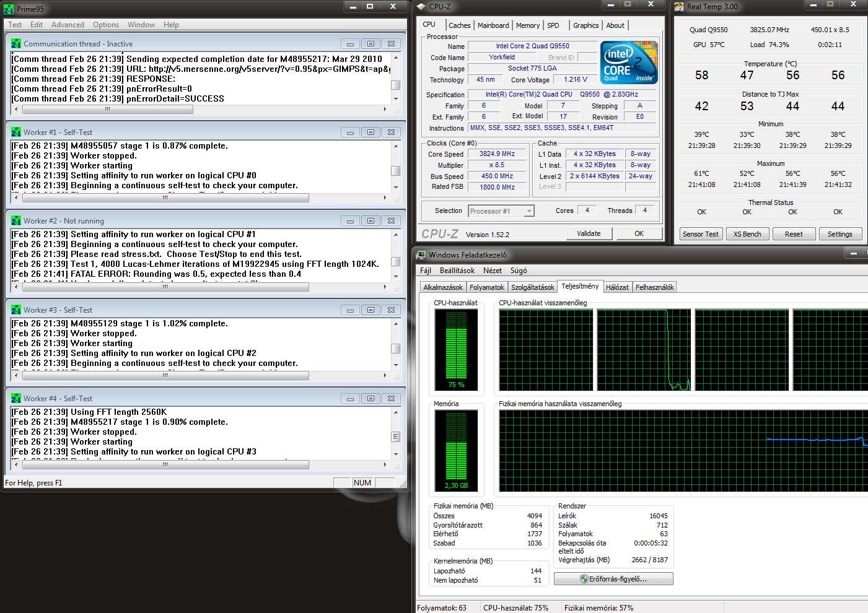868x613 pixels.
Task: Open Settings in Real Temp
Action: (x=840, y=234)
